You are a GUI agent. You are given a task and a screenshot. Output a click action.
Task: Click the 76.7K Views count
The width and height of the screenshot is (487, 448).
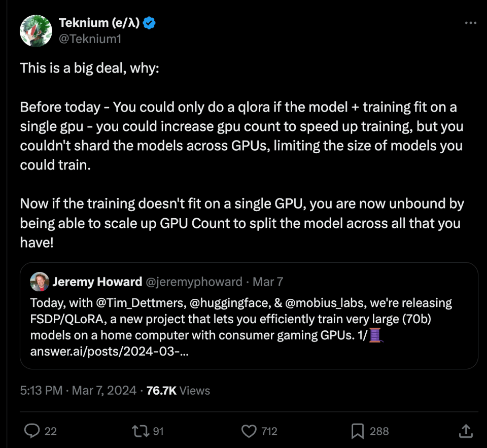pos(178,390)
